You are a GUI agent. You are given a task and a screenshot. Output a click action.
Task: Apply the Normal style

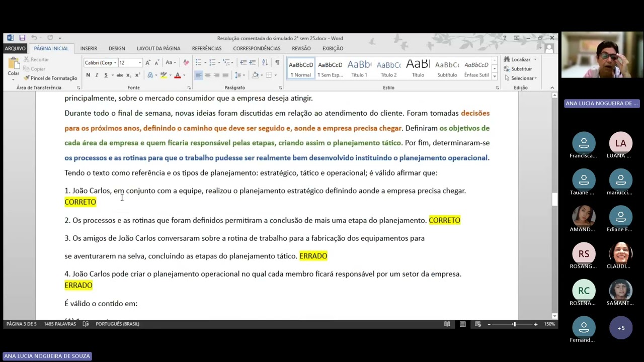pyautogui.click(x=301, y=69)
